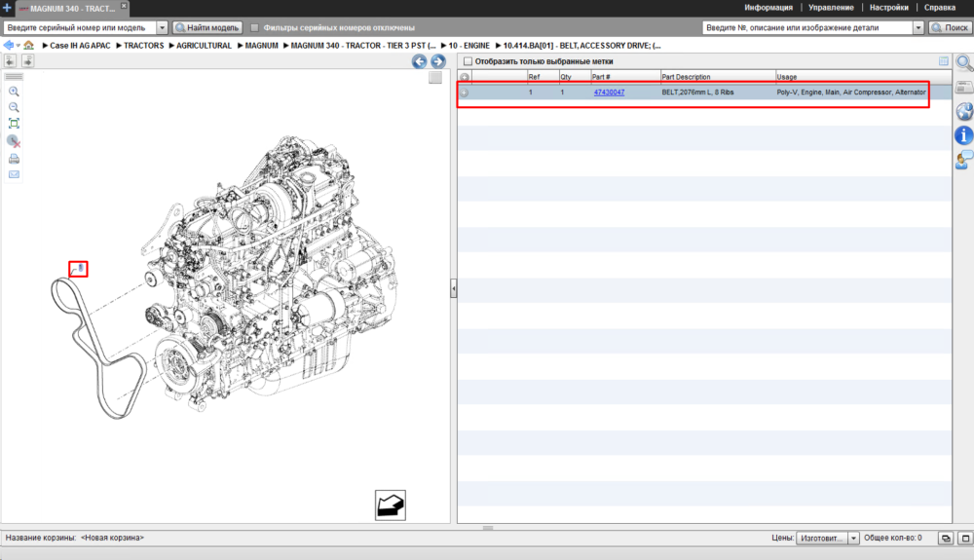Click 10.414.BA[01] - BELT, ACCESSORY DRIVE breadcrumb
The width and height of the screenshot is (974, 560).
click(x=581, y=46)
